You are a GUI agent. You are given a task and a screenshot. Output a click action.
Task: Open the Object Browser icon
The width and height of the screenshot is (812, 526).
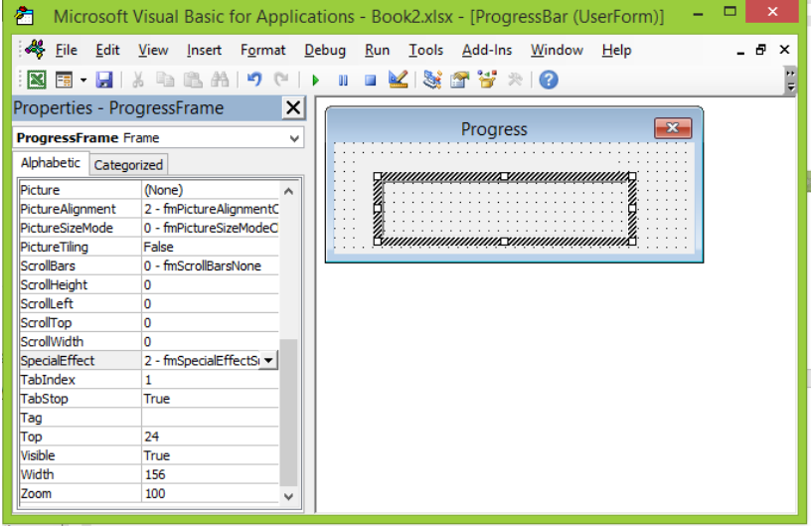(x=487, y=80)
